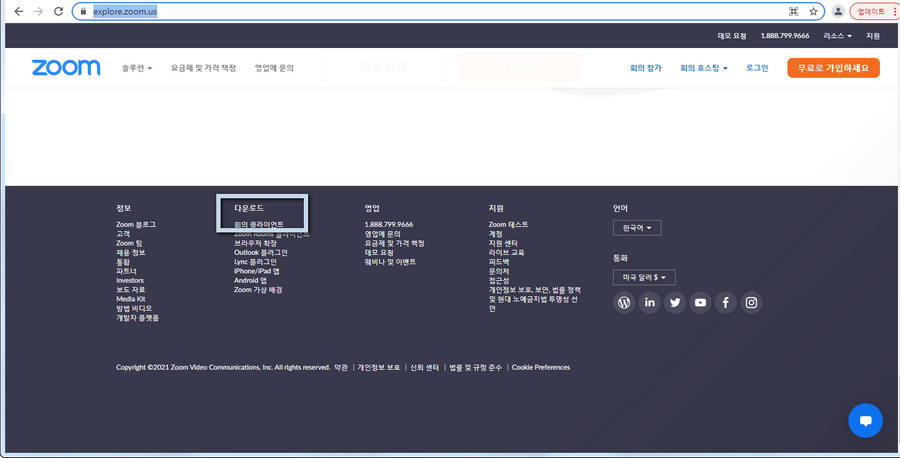Open the Lync 플러그인 footer link
This screenshot has height=458, width=900.
pos(255,262)
